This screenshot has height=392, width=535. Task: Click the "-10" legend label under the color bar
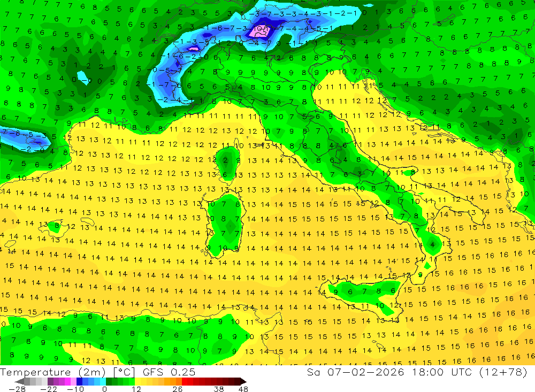(75, 389)
